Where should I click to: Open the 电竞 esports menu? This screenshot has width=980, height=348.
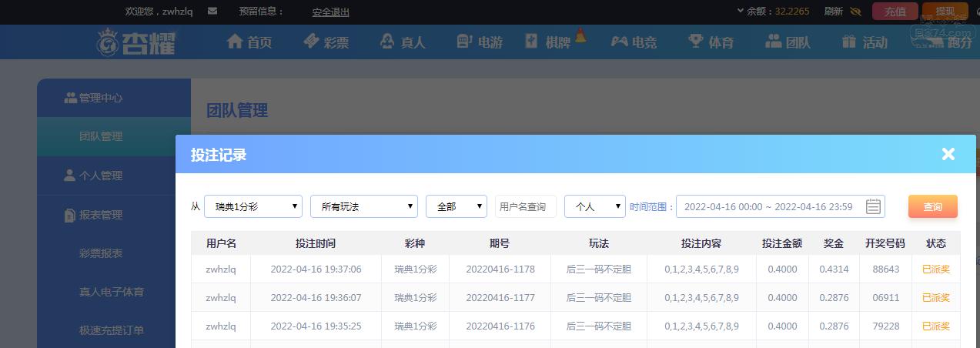click(x=634, y=42)
